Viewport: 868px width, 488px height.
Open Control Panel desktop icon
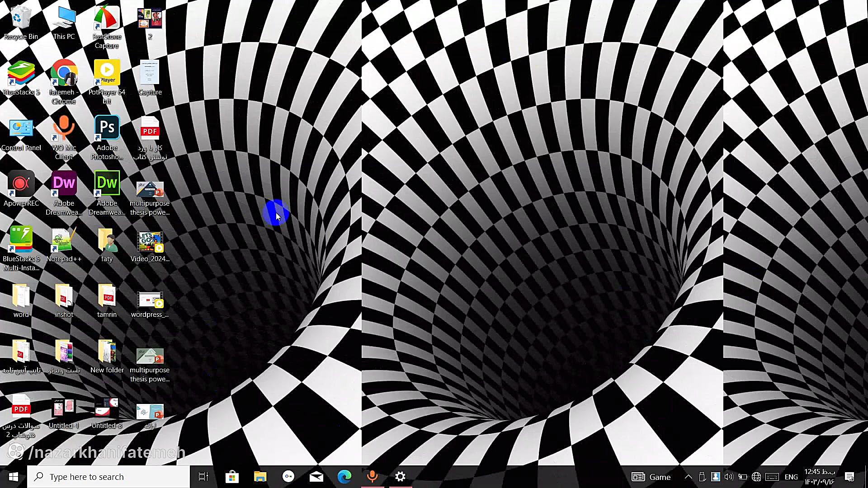point(21,134)
